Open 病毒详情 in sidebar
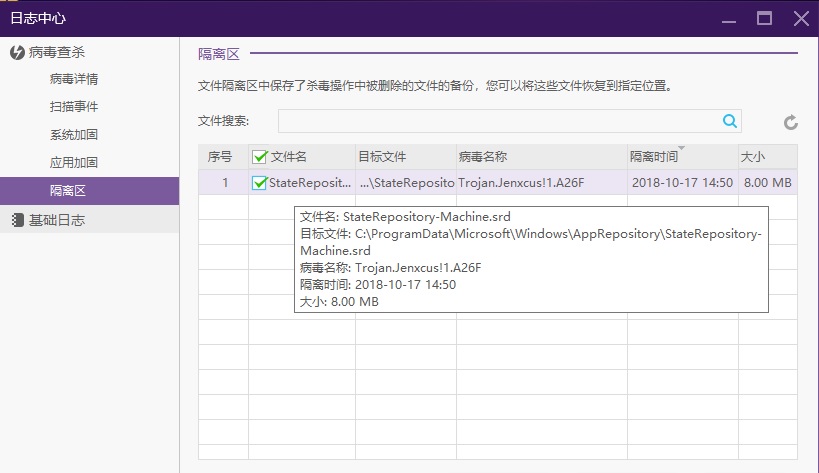The image size is (819, 473). pos(74,79)
